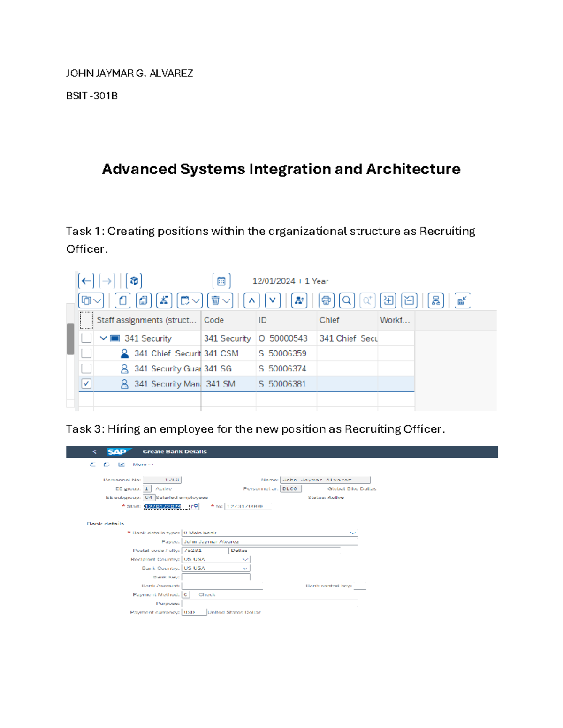Click the Code column header
563x728 pixels.
(x=214, y=320)
